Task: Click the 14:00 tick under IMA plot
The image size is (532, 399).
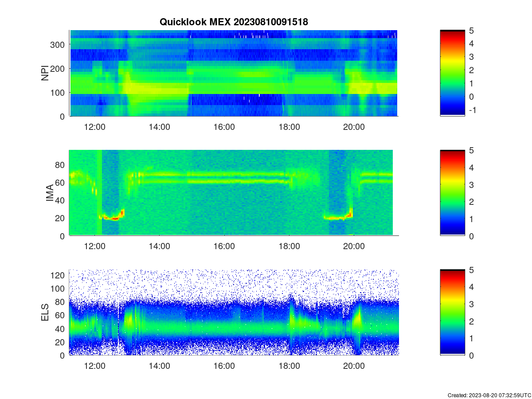Action: (x=159, y=246)
